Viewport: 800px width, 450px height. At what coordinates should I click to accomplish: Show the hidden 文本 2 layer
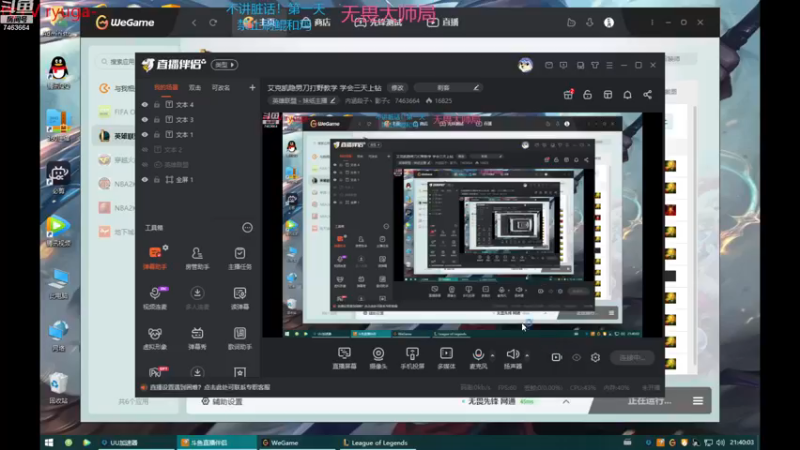(145, 149)
